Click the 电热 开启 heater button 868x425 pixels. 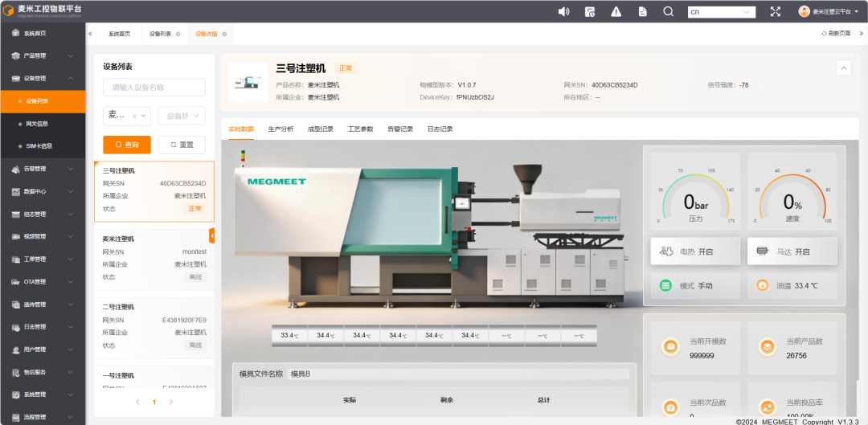coord(695,251)
